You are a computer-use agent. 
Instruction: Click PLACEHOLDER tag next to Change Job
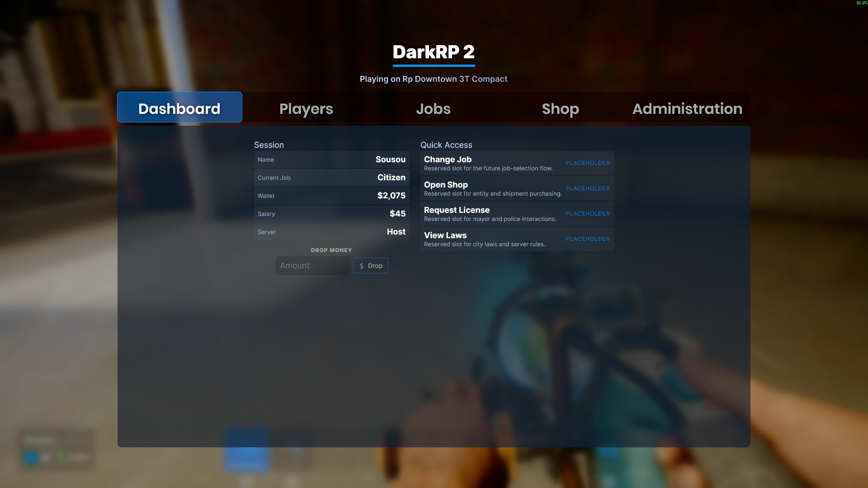coord(587,163)
